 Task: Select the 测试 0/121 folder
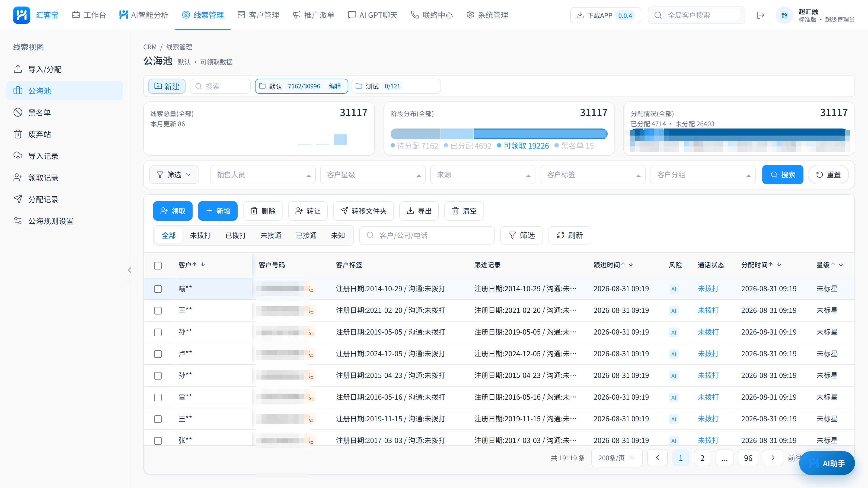point(396,86)
